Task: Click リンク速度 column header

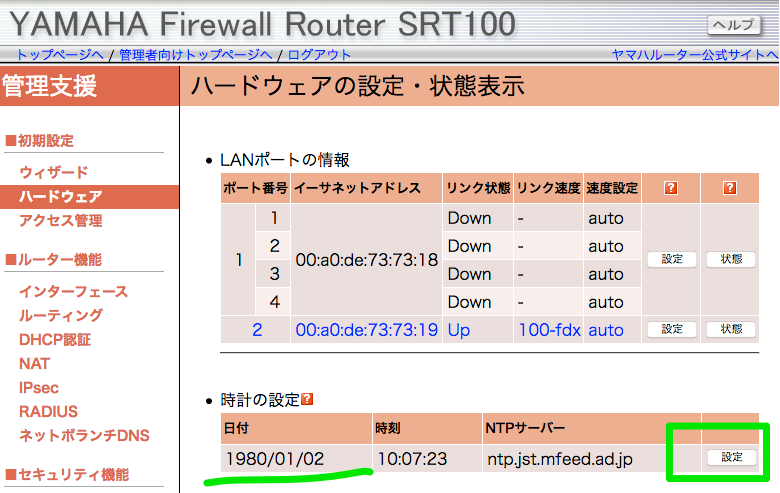Action: [x=549, y=188]
